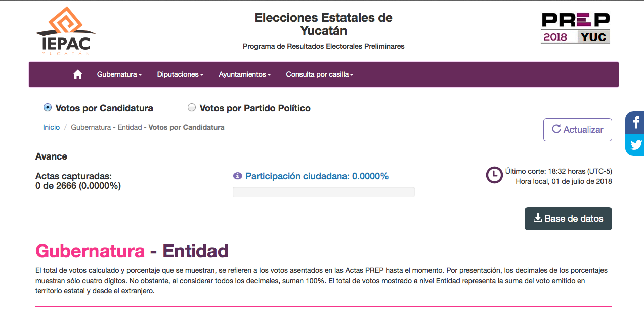Screen dimensions: 644x314
Task: Open the Gubernatura dropdown menu
Action: tap(119, 74)
